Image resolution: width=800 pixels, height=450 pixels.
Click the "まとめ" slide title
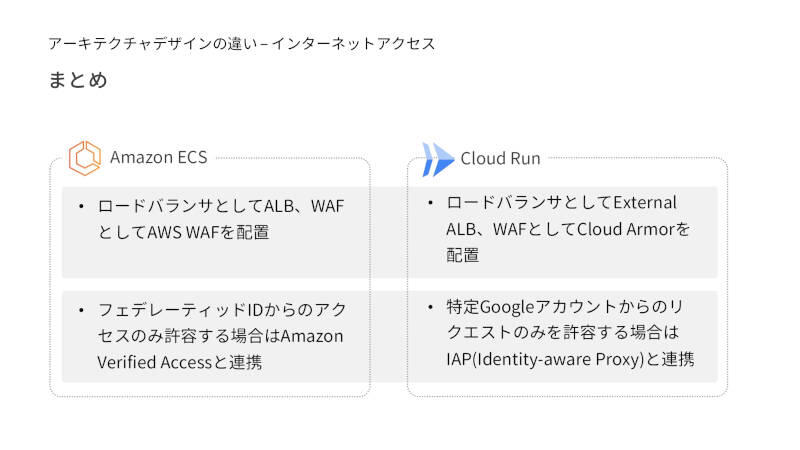tap(77, 80)
